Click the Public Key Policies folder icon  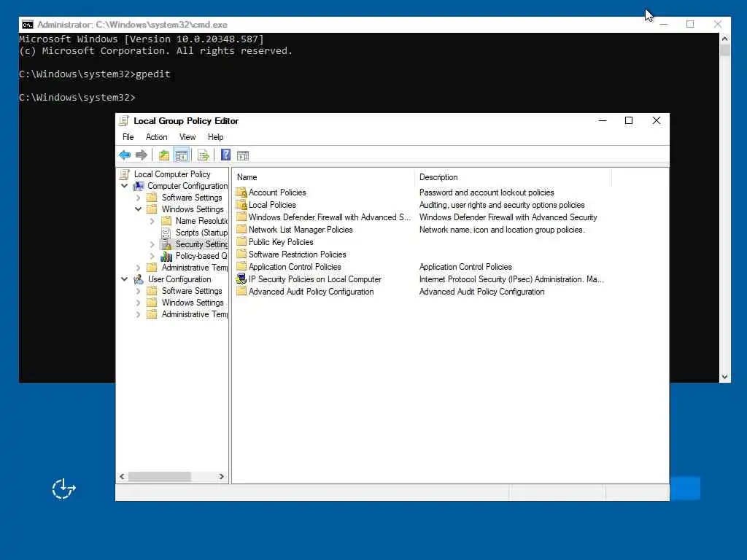[241, 242]
